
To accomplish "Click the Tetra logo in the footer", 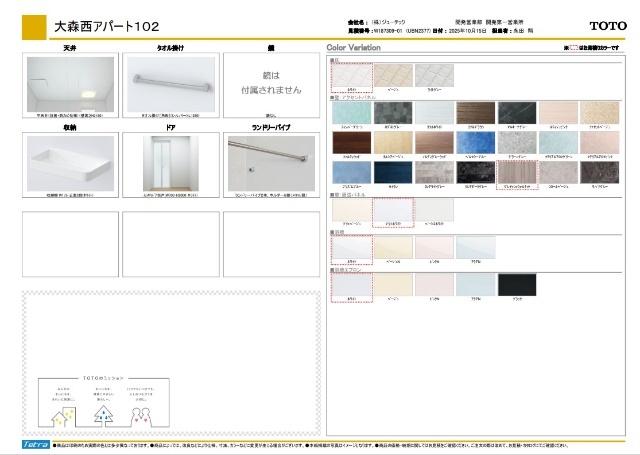I will 31,442.
